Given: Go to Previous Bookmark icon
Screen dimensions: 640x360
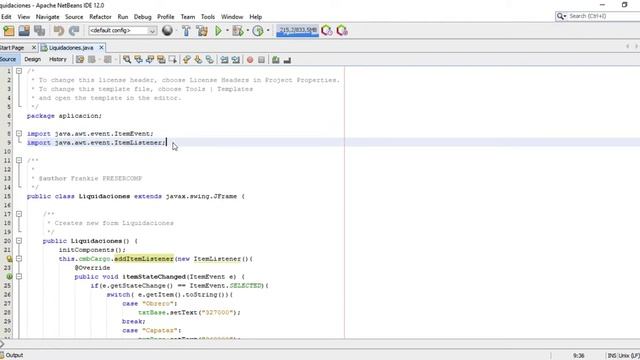Looking at the screenshot, I should click(x=187, y=60).
